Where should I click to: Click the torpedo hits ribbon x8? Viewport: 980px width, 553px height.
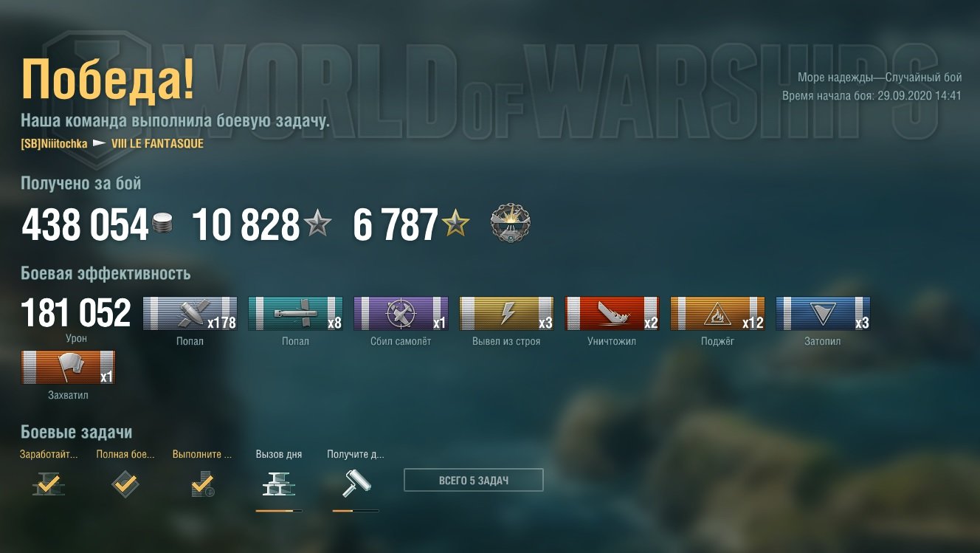coord(295,314)
